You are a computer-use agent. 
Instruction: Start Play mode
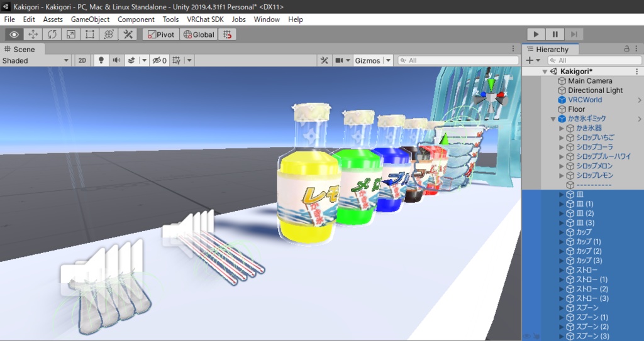pos(536,35)
